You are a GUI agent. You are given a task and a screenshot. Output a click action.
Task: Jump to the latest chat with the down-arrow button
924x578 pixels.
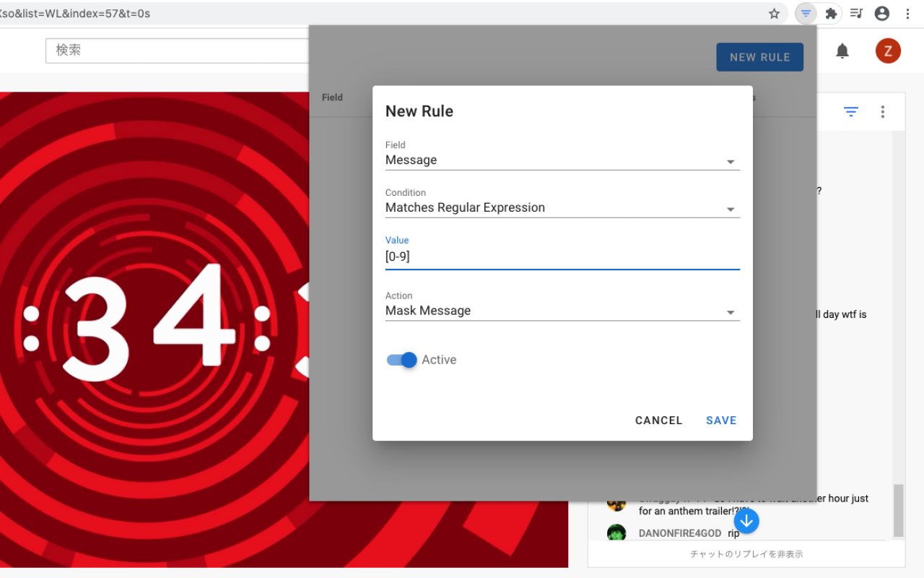click(x=746, y=520)
